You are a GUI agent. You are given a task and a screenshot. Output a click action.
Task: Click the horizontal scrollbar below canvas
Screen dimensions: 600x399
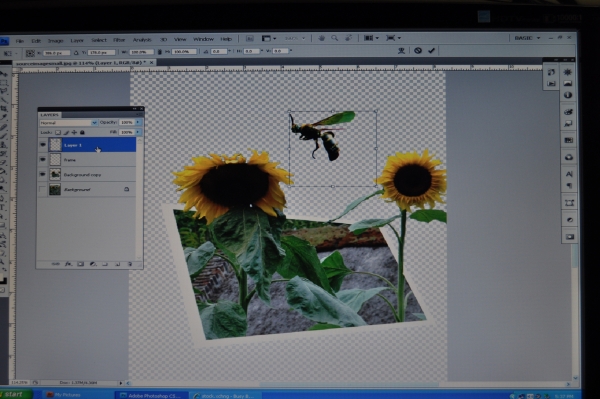[349, 384]
